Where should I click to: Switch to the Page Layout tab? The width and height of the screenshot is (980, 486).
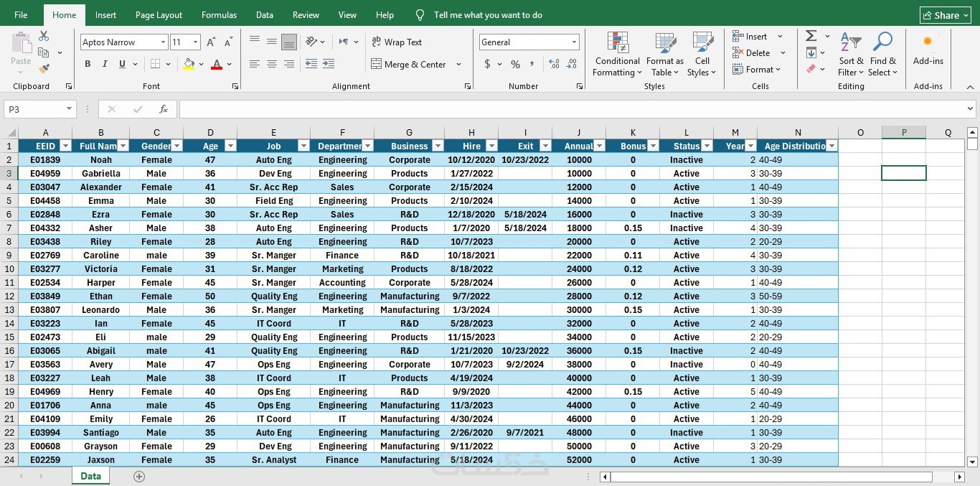159,14
